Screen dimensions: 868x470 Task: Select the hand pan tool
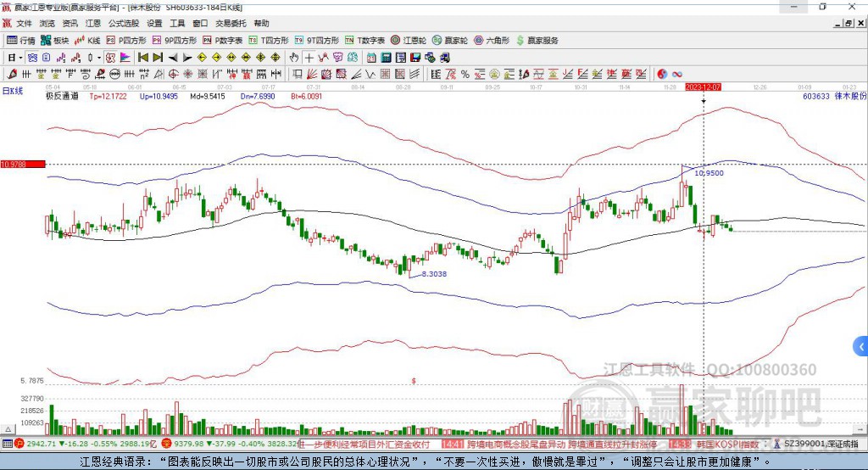(294, 58)
